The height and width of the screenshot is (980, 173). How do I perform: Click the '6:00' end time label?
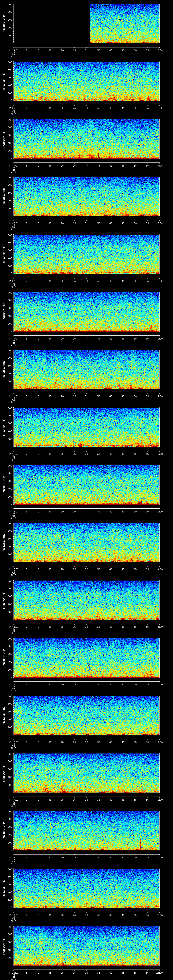pyautogui.click(x=160, y=108)
